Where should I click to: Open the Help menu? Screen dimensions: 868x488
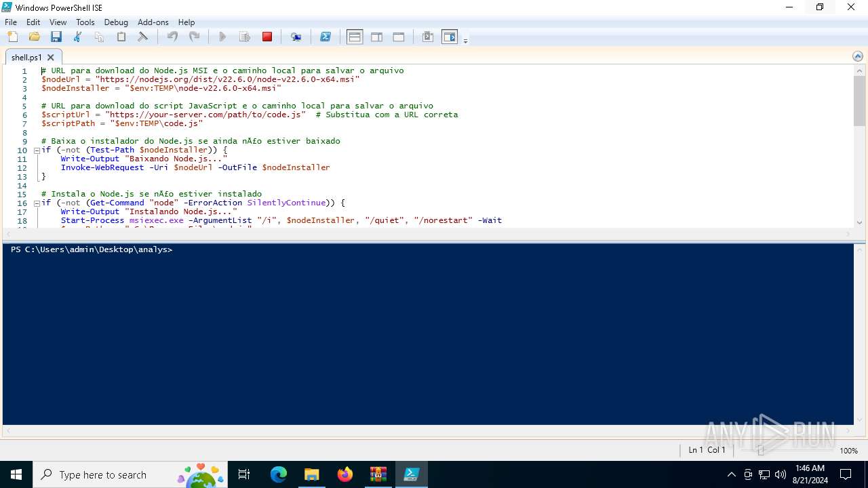186,22
